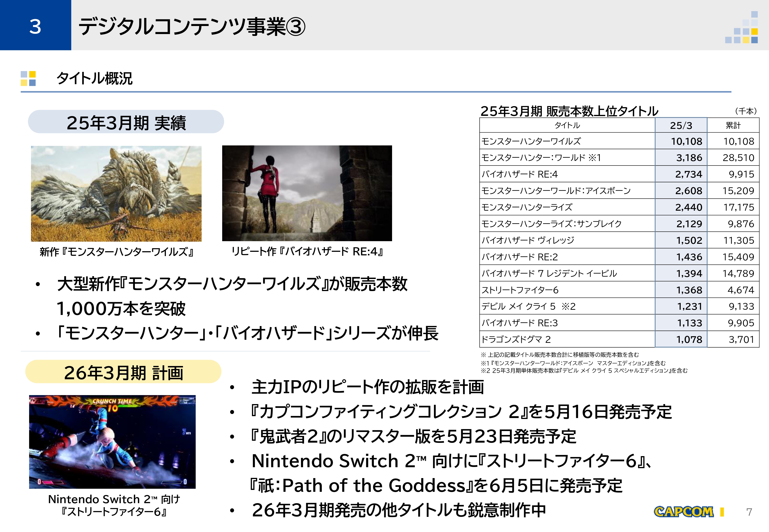Click the bullet 主力IPのリピート作の拡販を計画
This screenshot has height=532, width=769.
(367, 387)
